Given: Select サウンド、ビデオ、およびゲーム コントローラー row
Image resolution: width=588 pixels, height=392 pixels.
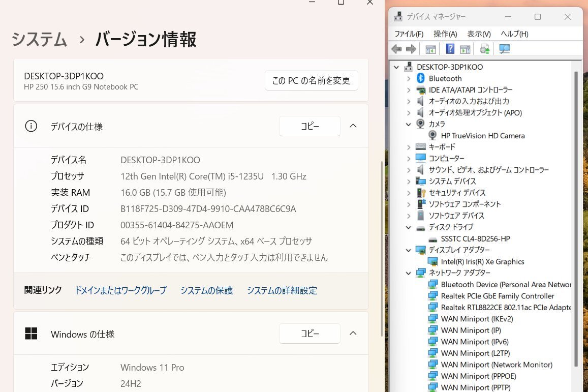Looking at the screenshot, I should pos(488,169).
